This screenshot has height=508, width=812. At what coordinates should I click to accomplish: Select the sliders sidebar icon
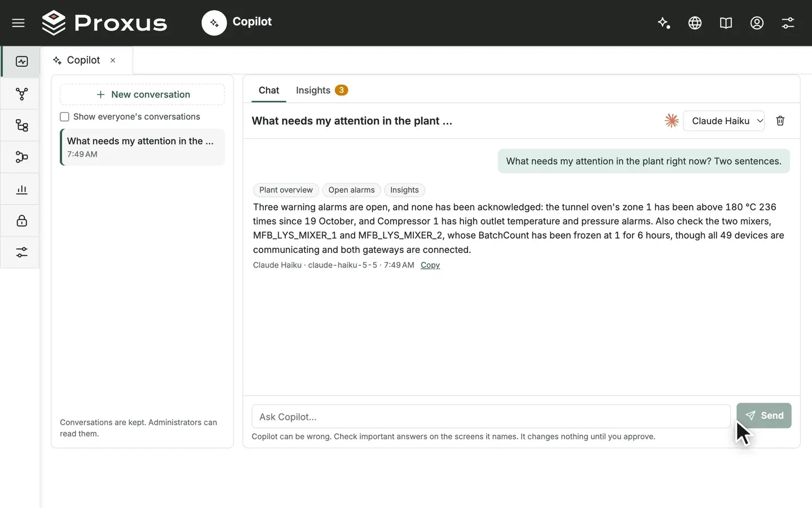(21, 252)
